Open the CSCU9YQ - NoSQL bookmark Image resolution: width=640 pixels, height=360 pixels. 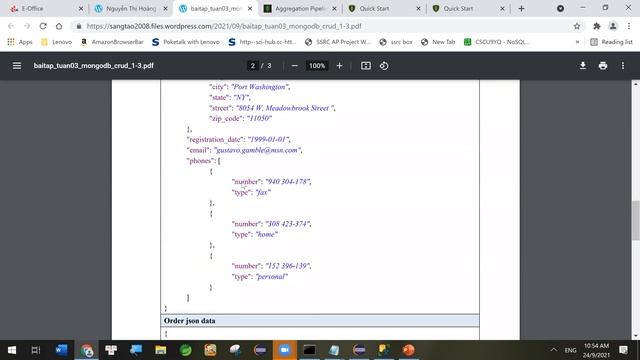tap(497, 42)
